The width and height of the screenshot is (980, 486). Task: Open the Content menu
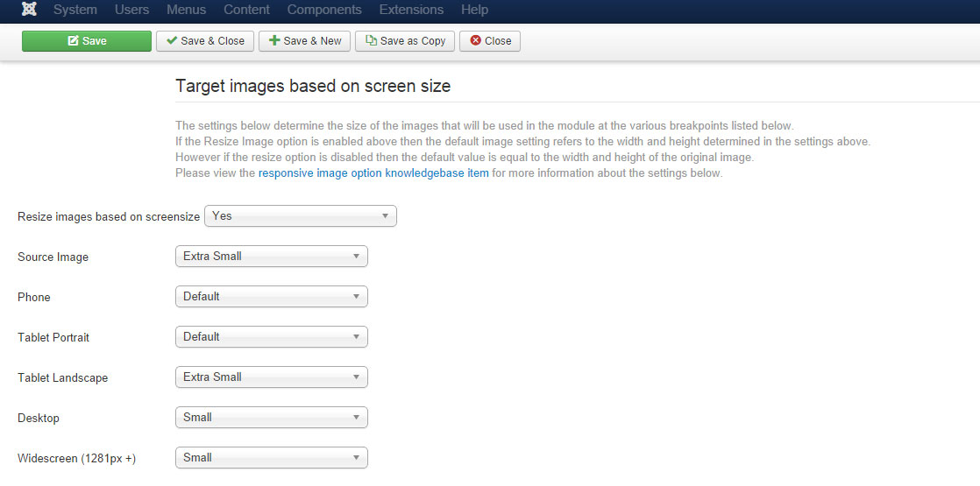pyautogui.click(x=247, y=10)
